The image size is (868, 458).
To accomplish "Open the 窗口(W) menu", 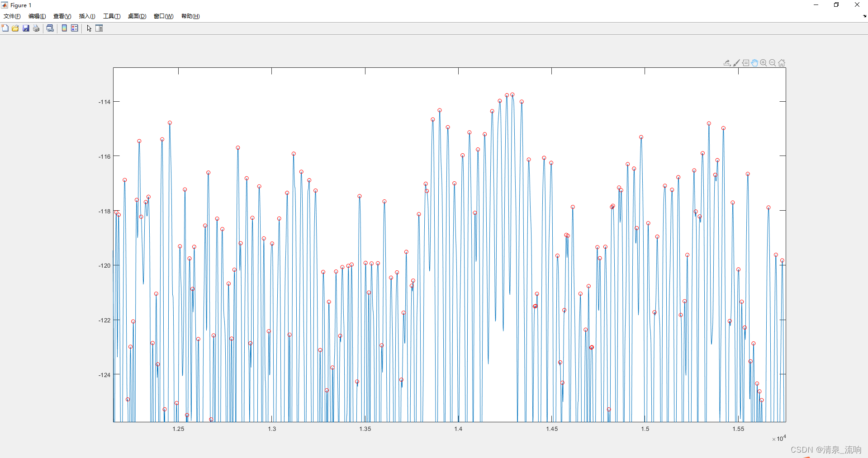I will point(163,16).
